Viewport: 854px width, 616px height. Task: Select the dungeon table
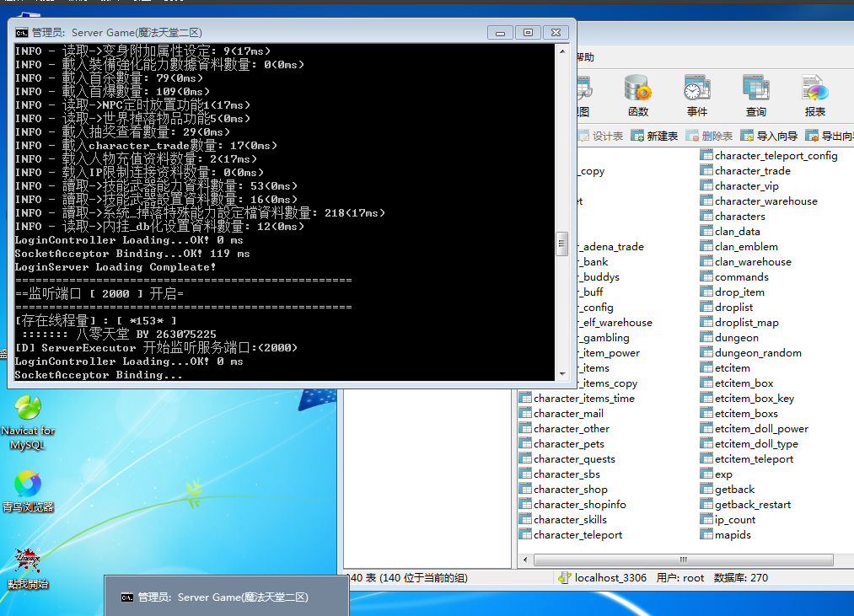pos(730,338)
